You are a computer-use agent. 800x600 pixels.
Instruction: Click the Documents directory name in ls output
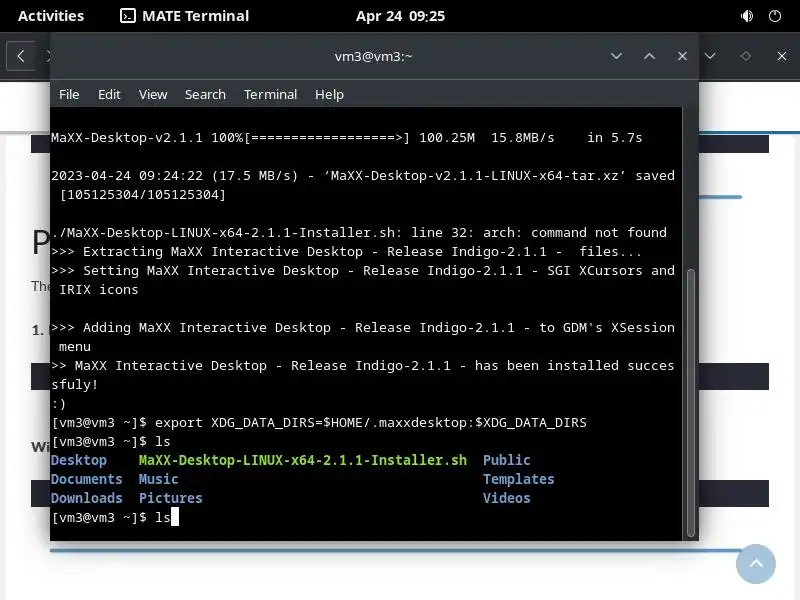(87, 479)
